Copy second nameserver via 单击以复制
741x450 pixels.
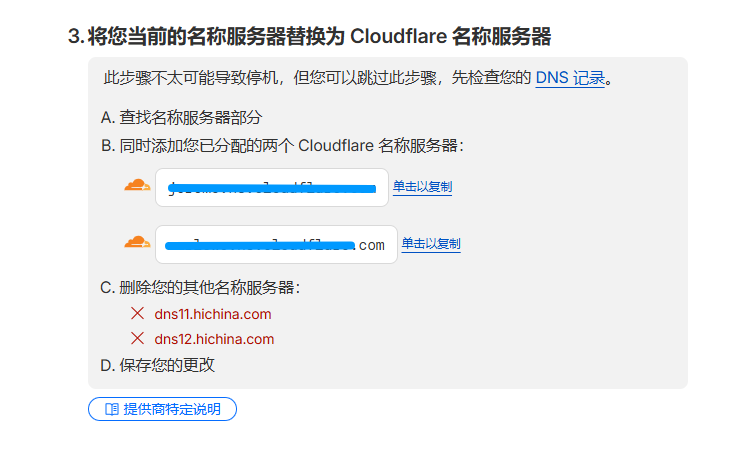click(x=431, y=244)
